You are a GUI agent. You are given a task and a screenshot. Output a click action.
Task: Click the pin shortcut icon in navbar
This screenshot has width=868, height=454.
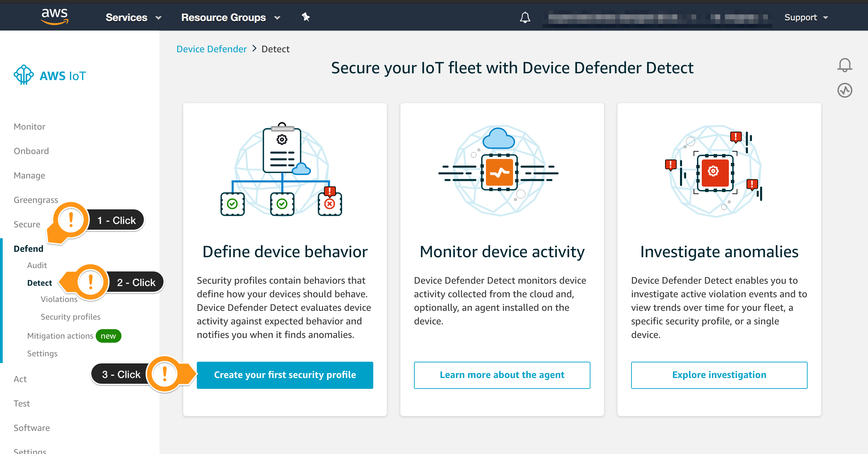pyautogui.click(x=306, y=17)
